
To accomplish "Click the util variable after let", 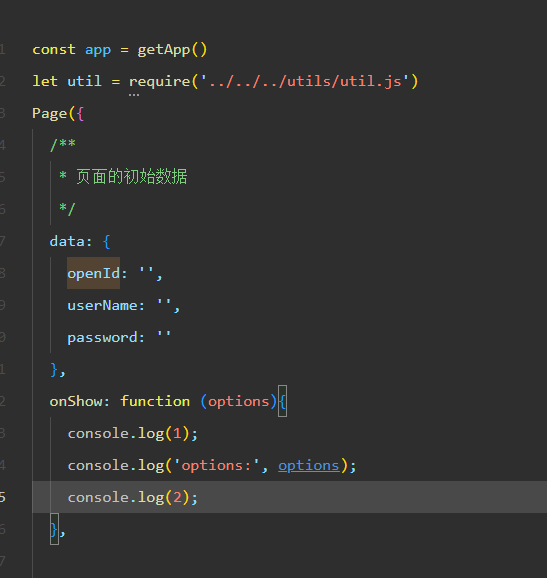I will tap(84, 81).
